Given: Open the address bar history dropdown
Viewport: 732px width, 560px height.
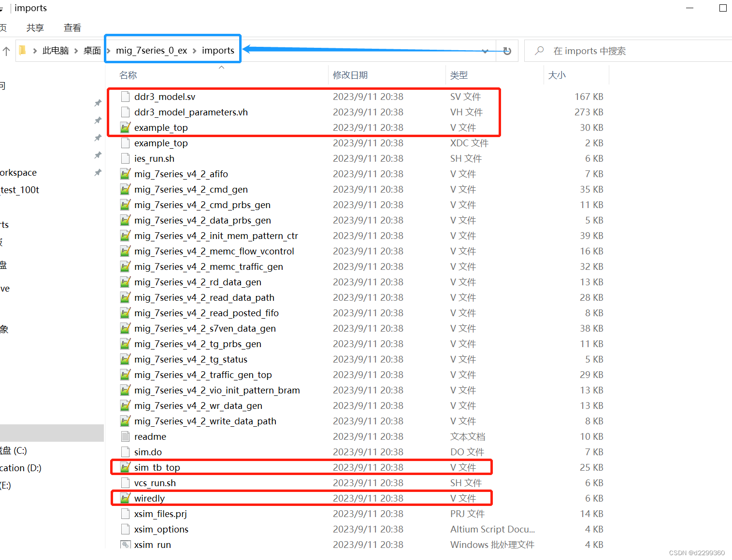Looking at the screenshot, I should point(485,51).
